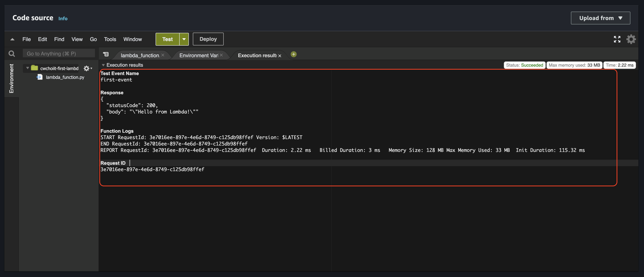Open the Info link beside Code source
The height and width of the screenshot is (277, 644).
pyautogui.click(x=63, y=18)
